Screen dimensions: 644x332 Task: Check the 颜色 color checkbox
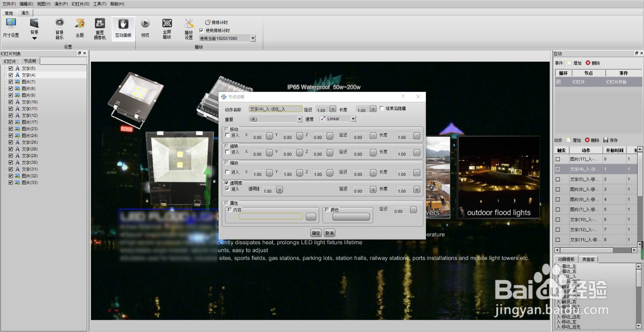pos(327,210)
